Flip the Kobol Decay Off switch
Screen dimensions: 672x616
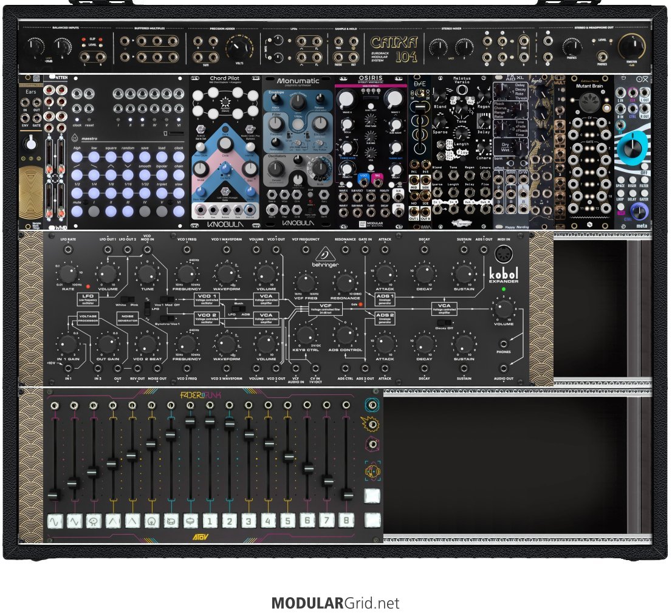click(444, 322)
